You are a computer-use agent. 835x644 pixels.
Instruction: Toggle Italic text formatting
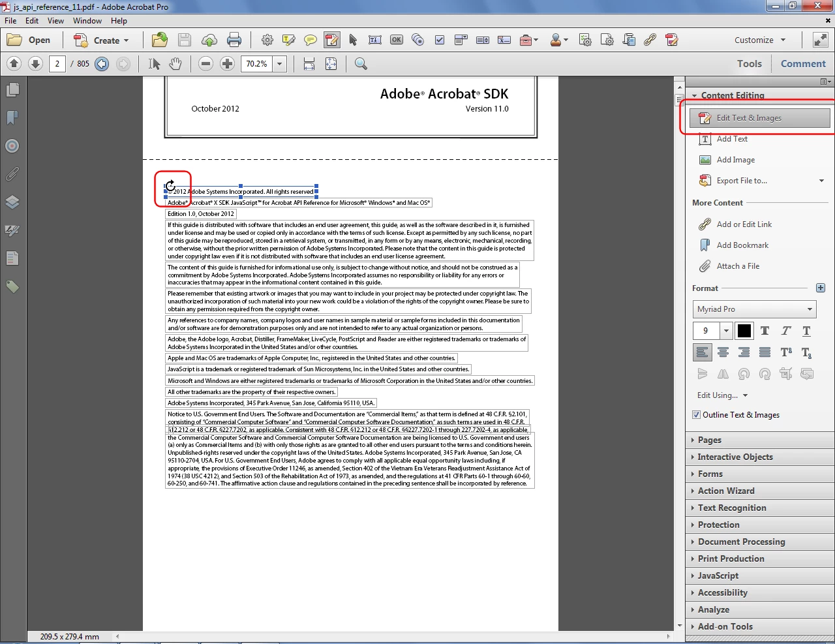pyautogui.click(x=786, y=331)
